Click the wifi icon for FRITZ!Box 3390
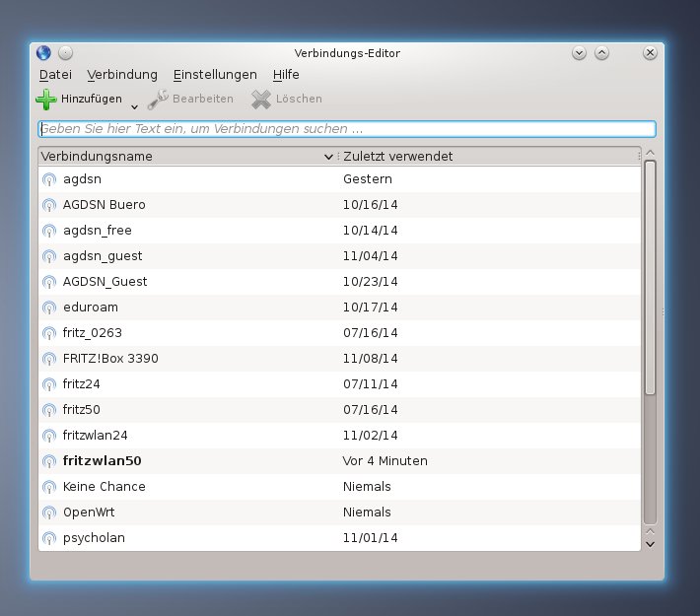This screenshot has width=700, height=616. (50, 359)
